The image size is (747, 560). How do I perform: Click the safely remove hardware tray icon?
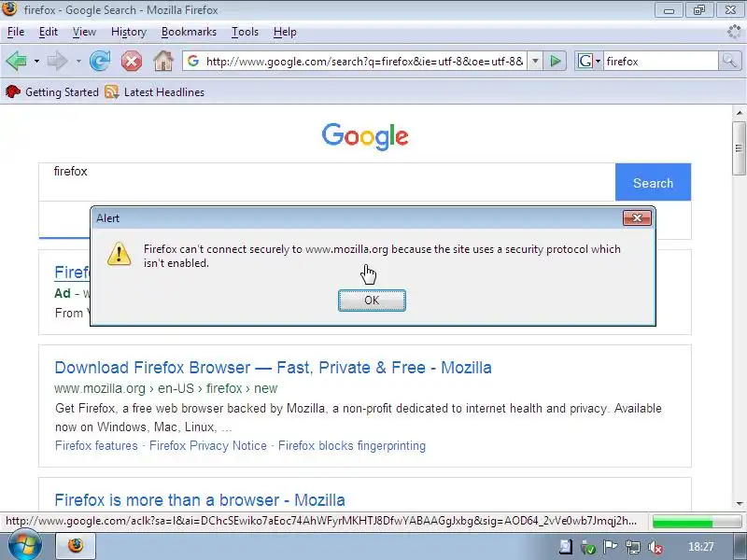(x=588, y=547)
